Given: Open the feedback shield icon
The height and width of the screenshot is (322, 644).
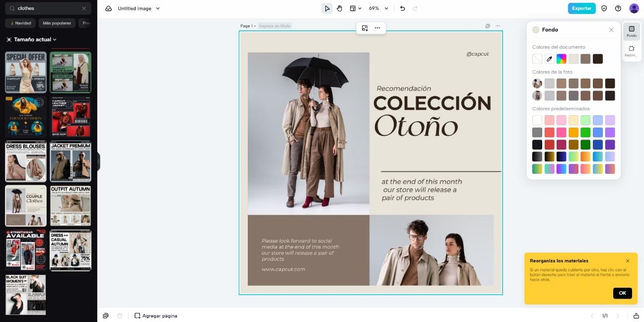Looking at the screenshot, I should (x=604, y=8).
